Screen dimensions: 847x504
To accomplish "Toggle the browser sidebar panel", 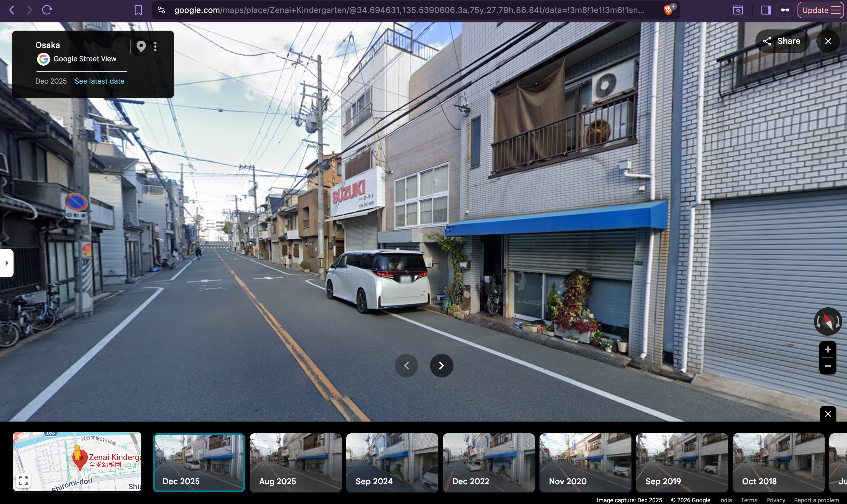I will click(x=766, y=10).
